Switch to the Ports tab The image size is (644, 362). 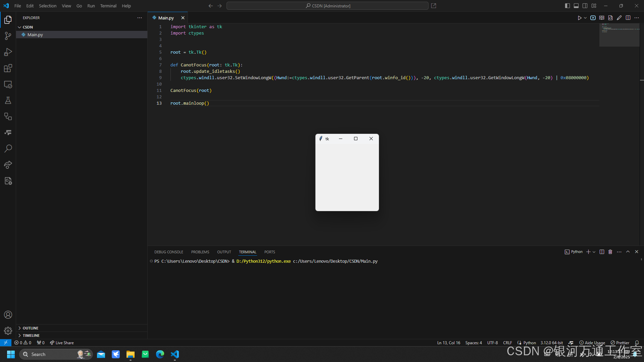click(x=269, y=252)
